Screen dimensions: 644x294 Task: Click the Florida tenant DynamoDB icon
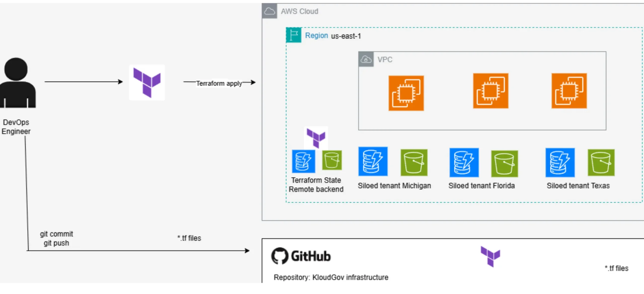coord(464,162)
